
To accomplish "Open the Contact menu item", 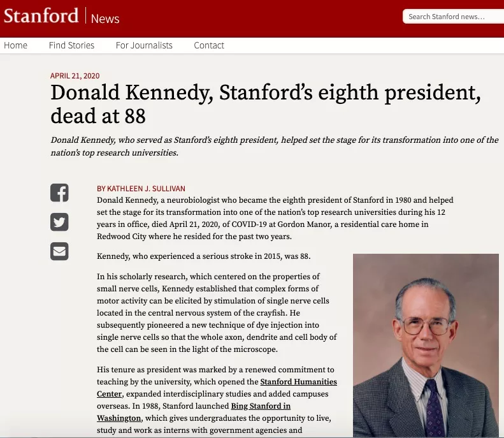I will (209, 45).
